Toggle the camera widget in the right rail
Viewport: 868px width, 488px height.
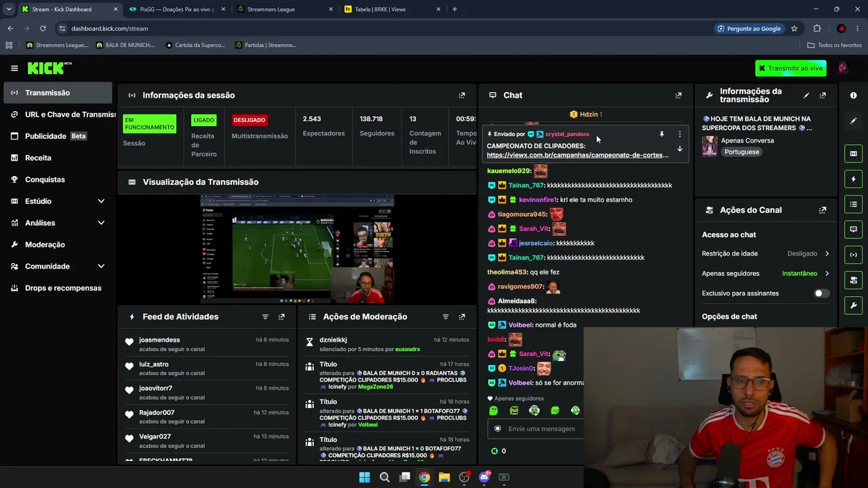[x=853, y=280]
